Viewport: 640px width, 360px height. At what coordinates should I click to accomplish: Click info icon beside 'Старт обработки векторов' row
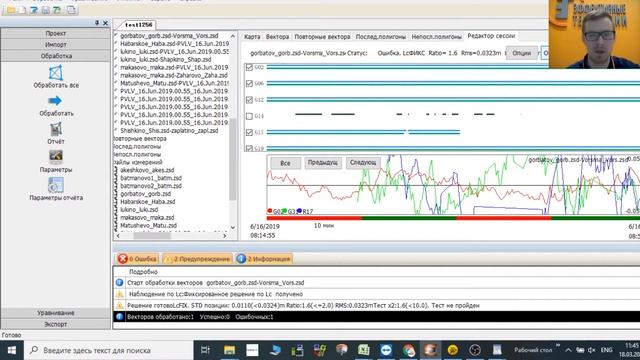click(x=120, y=282)
